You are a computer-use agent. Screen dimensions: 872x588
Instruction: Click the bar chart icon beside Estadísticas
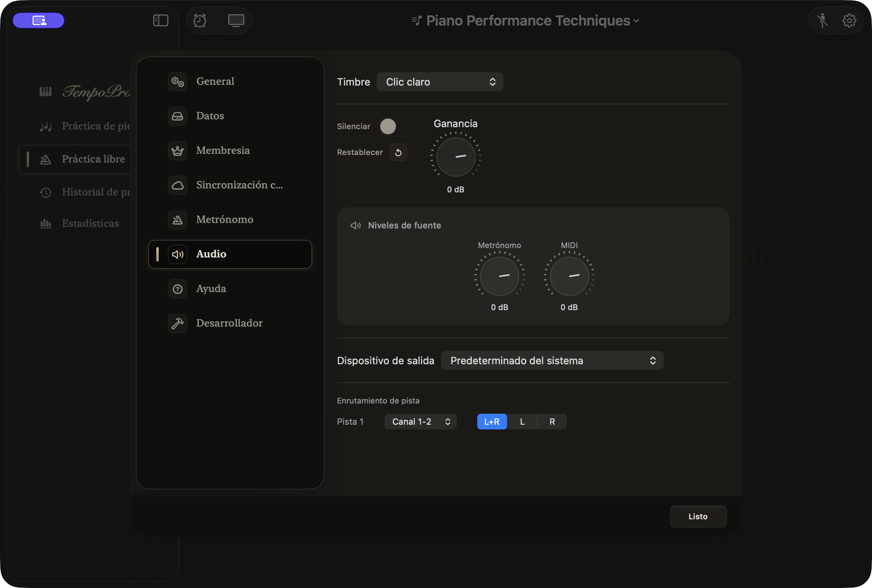(x=46, y=224)
